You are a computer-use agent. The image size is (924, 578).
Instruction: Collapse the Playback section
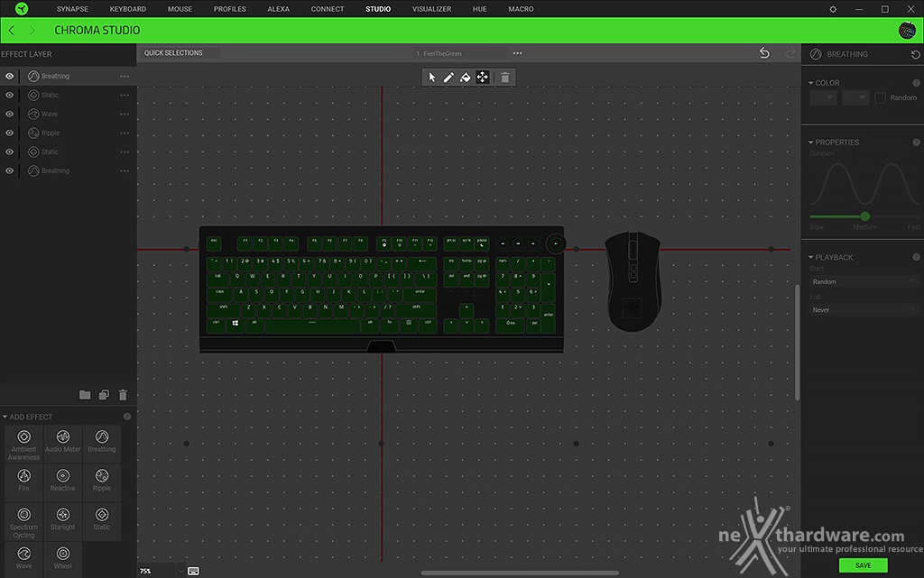811,257
